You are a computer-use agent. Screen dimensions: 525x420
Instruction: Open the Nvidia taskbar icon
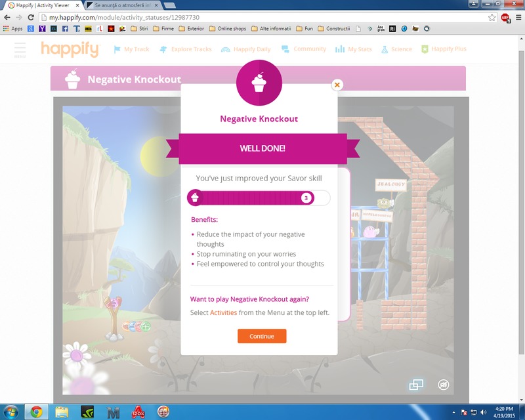point(87,412)
